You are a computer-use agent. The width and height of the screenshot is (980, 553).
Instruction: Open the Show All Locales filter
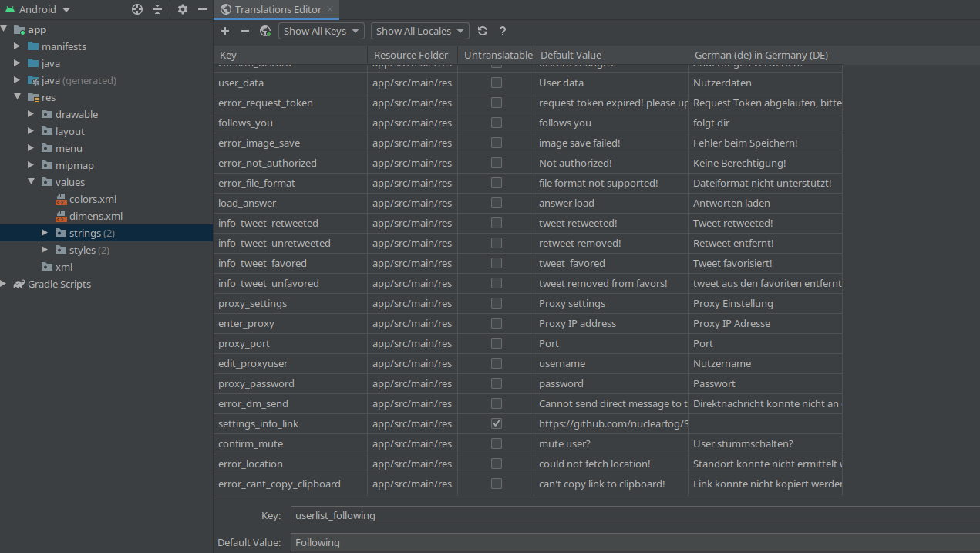(418, 31)
